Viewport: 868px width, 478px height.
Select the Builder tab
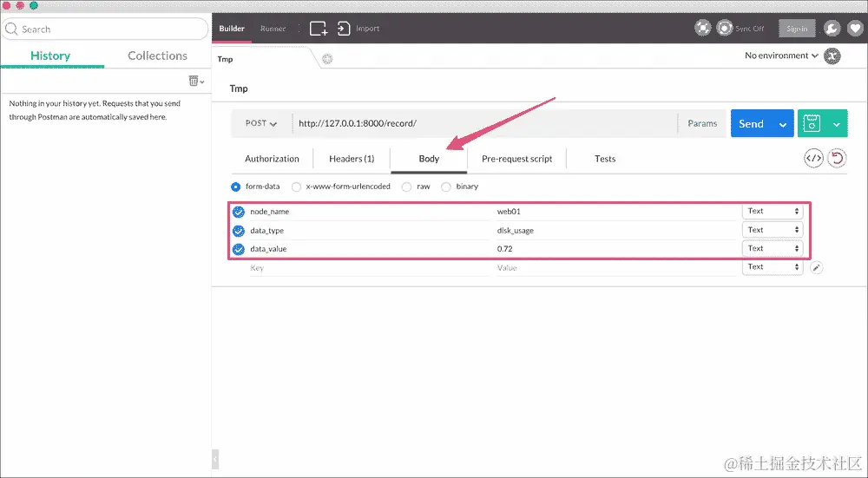[x=232, y=29]
